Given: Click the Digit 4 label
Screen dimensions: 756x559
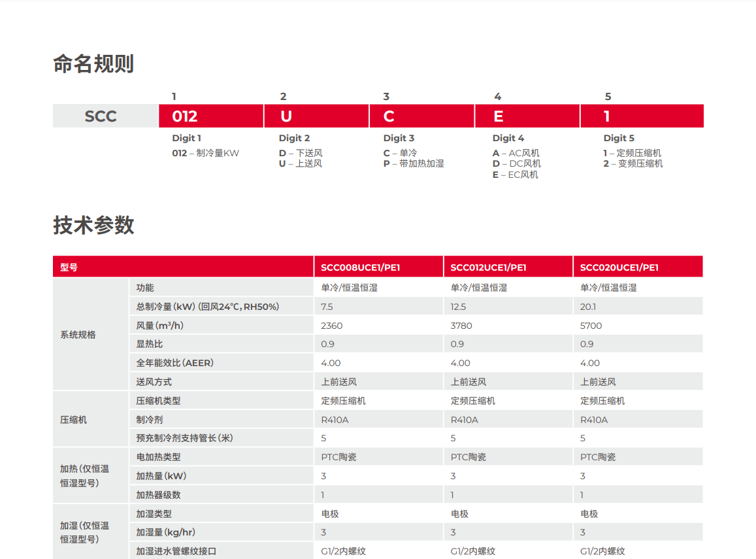Looking at the screenshot, I should [508, 138].
